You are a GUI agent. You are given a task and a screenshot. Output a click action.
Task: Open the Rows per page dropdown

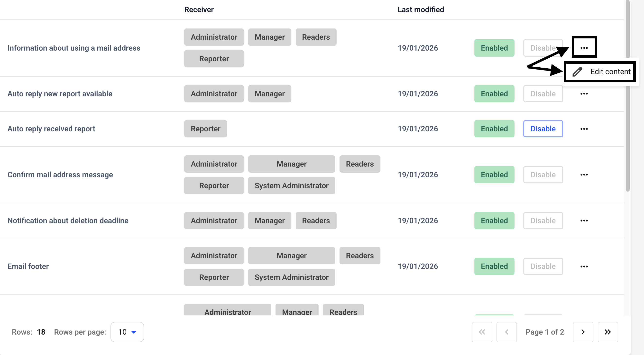[127, 332]
